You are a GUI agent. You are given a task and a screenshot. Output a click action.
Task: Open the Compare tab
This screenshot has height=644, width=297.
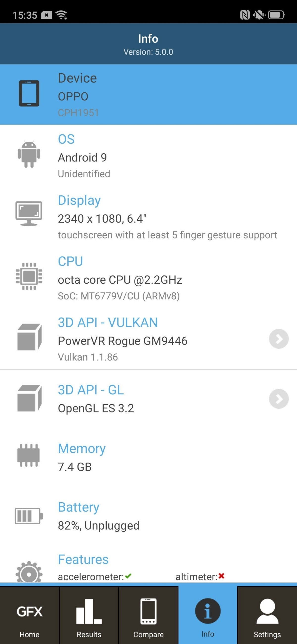click(148, 615)
